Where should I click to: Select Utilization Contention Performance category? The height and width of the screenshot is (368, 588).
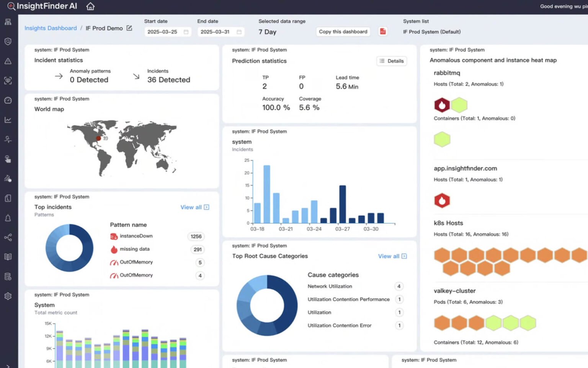(348, 299)
